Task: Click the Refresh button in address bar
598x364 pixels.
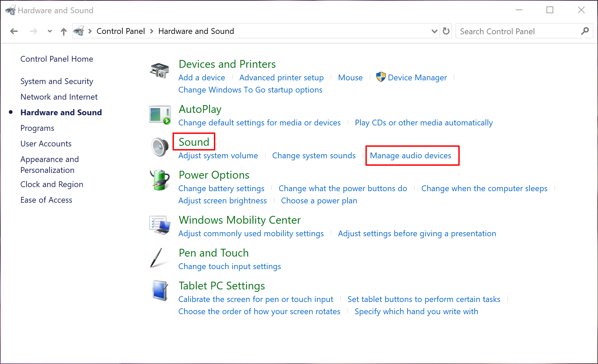Action: [x=446, y=31]
